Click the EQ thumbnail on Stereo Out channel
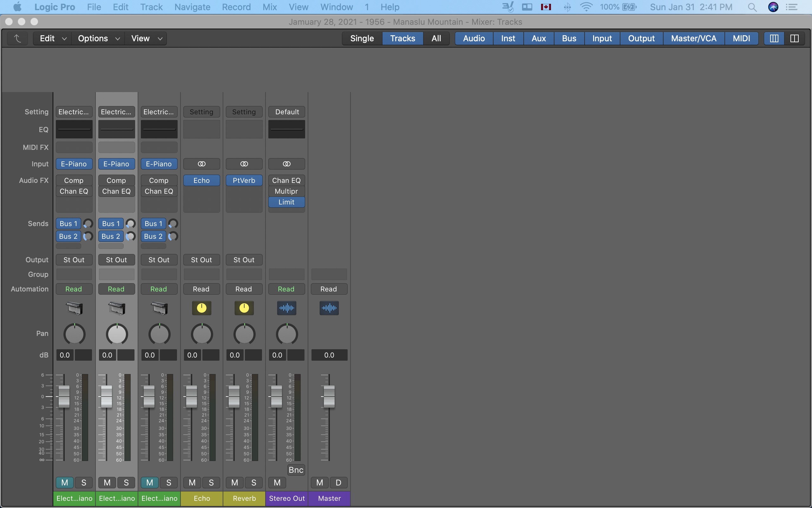The image size is (812, 508). point(286,129)
